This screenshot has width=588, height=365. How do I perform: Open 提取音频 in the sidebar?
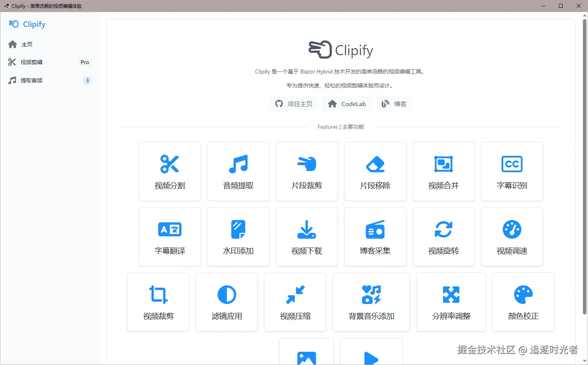(50, 80)
